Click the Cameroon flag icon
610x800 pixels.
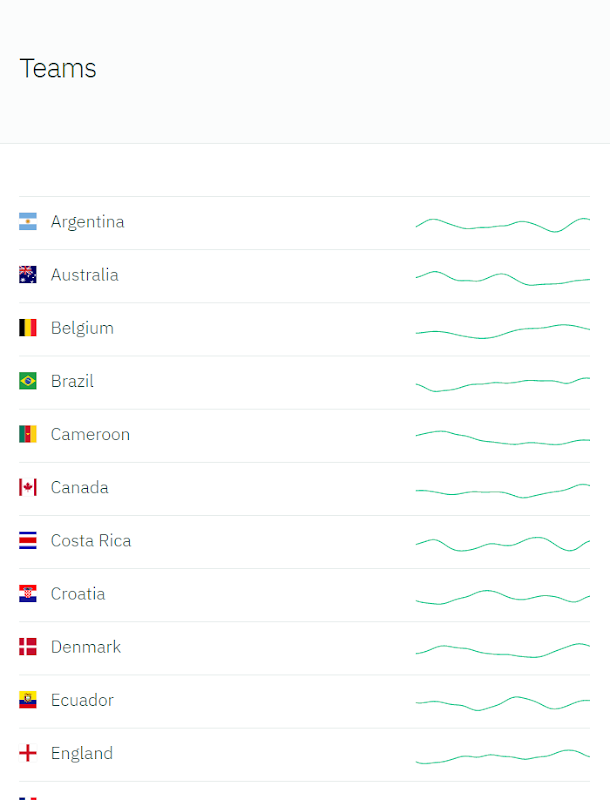28,434
